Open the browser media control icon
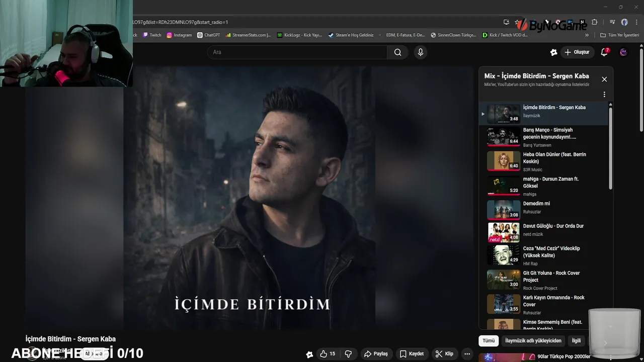The image size is (644, 362). coord(612,22)
